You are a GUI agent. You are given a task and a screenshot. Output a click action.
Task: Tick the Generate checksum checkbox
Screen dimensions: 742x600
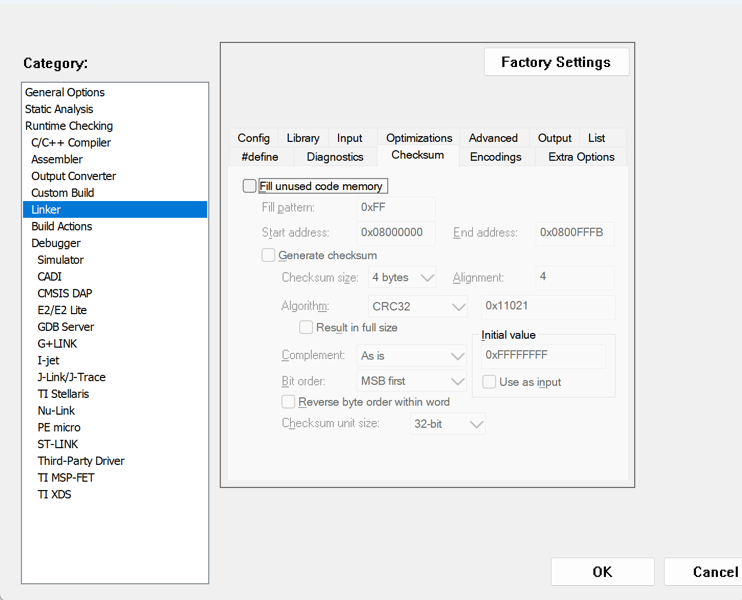tap(268, 256)
